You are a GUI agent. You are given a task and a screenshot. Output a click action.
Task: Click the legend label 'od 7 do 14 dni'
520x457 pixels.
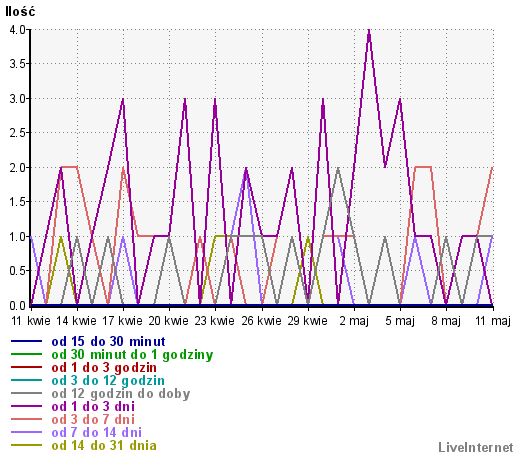[97, 433]
